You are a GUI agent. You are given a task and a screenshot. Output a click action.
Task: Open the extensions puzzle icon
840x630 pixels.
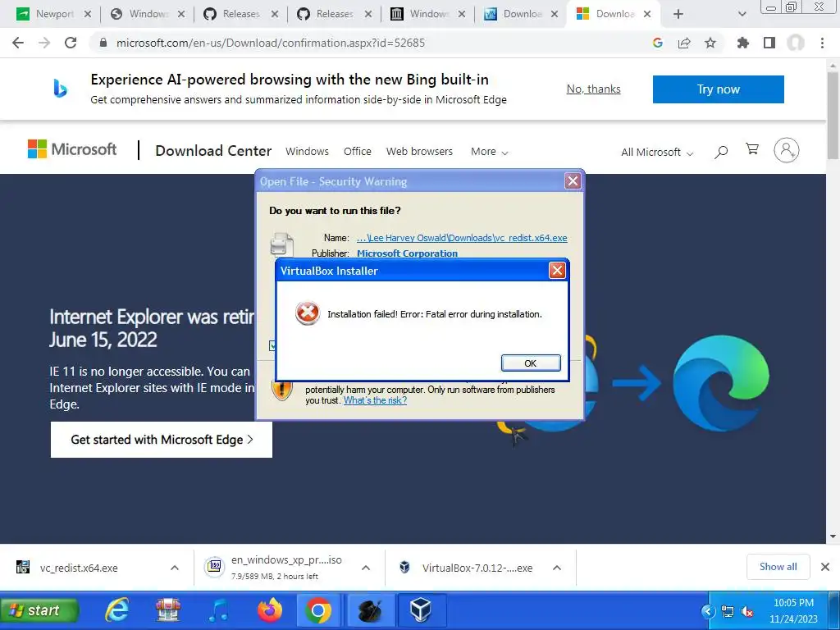(743, 43)
